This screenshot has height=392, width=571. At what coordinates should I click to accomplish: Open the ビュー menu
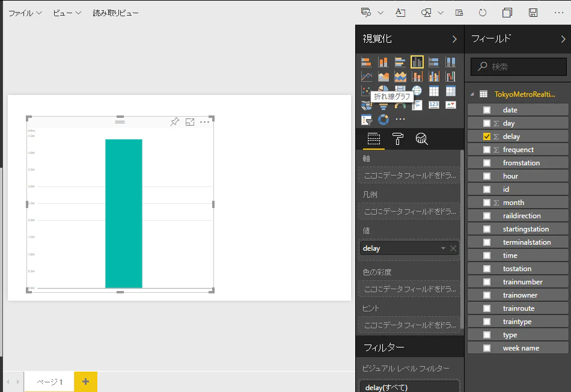67,13
